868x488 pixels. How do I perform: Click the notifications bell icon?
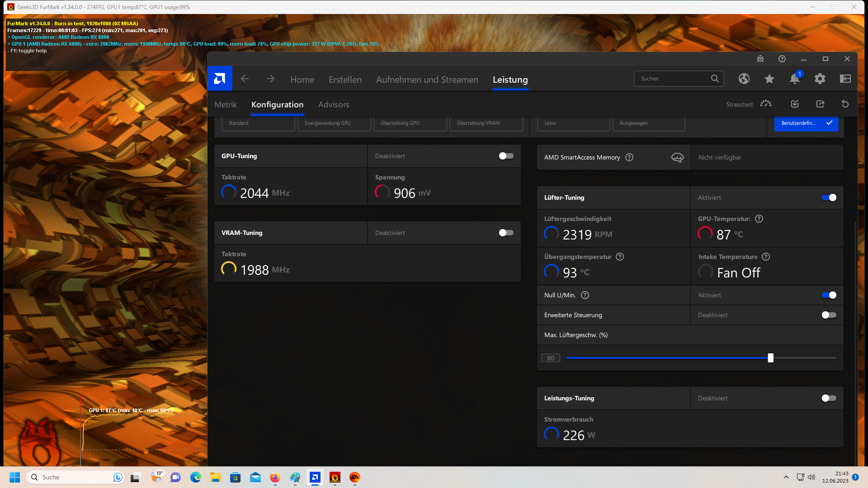click(794, 79)
